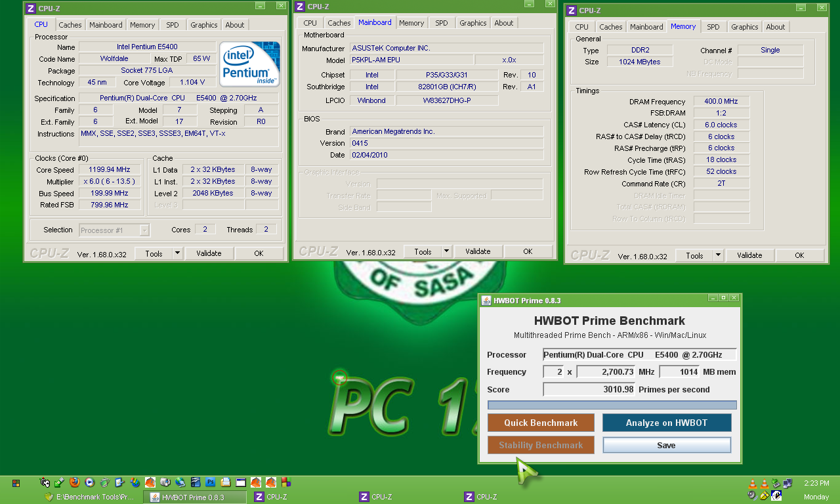The width and height of the screenshot is (840, 504).
Task: Select the About tab in the Memory window
Action: click(x=776, y=27)
